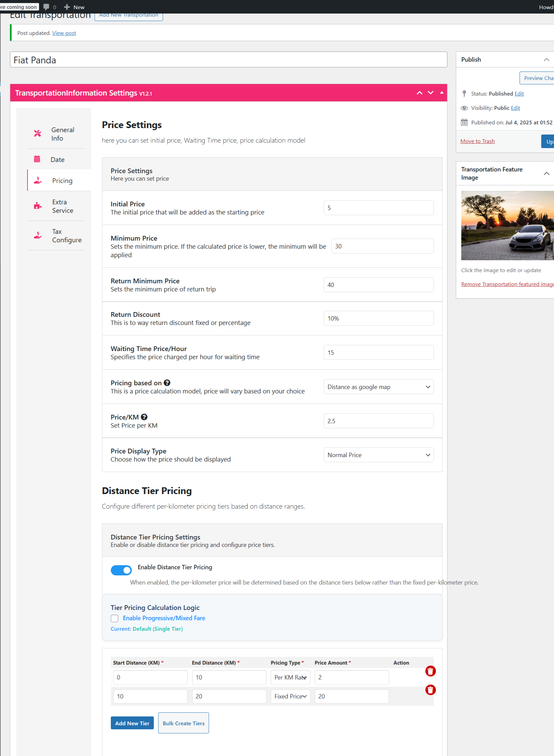
Task: Click the visibility eye icon in Publish box
Action: pyautogui.click(x=464, y=108)
